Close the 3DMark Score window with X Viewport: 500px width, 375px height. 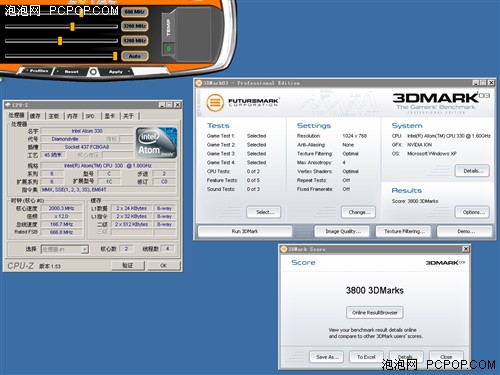point(466,249)
